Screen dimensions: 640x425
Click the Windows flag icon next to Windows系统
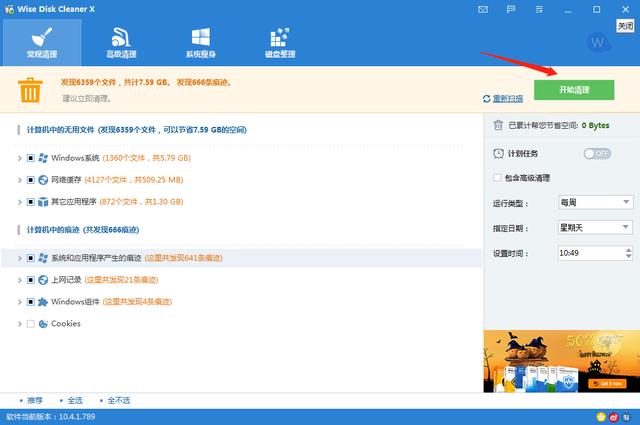(43, 158)
